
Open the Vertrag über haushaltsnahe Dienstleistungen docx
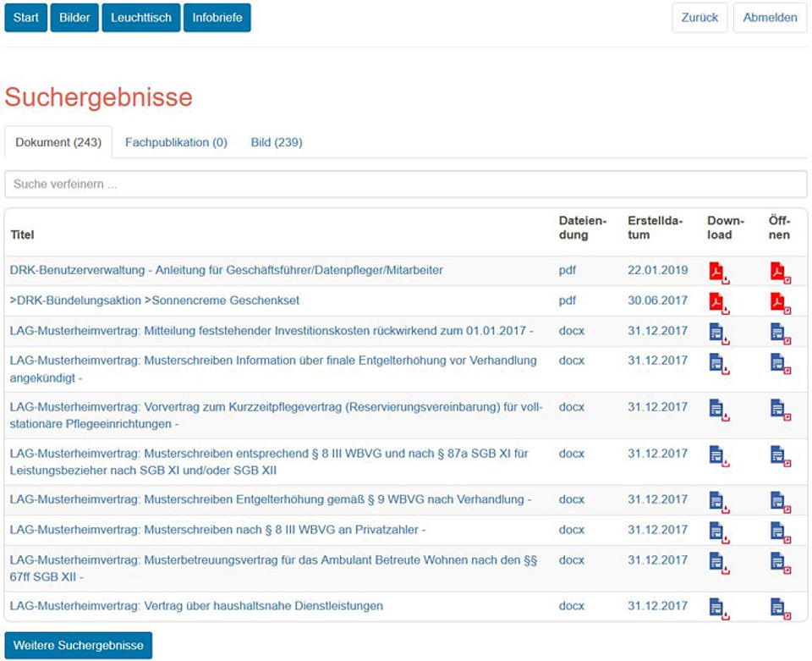click(780, 608)
